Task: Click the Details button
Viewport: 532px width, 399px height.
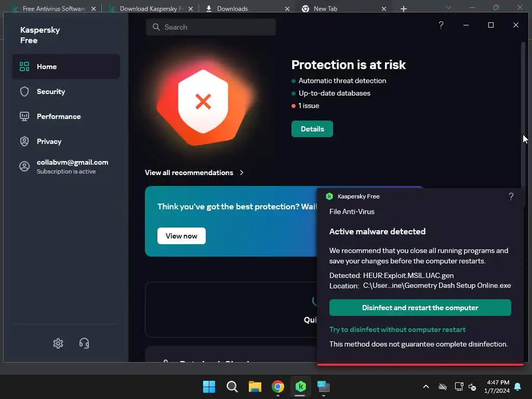Action: tap(312, 129)
